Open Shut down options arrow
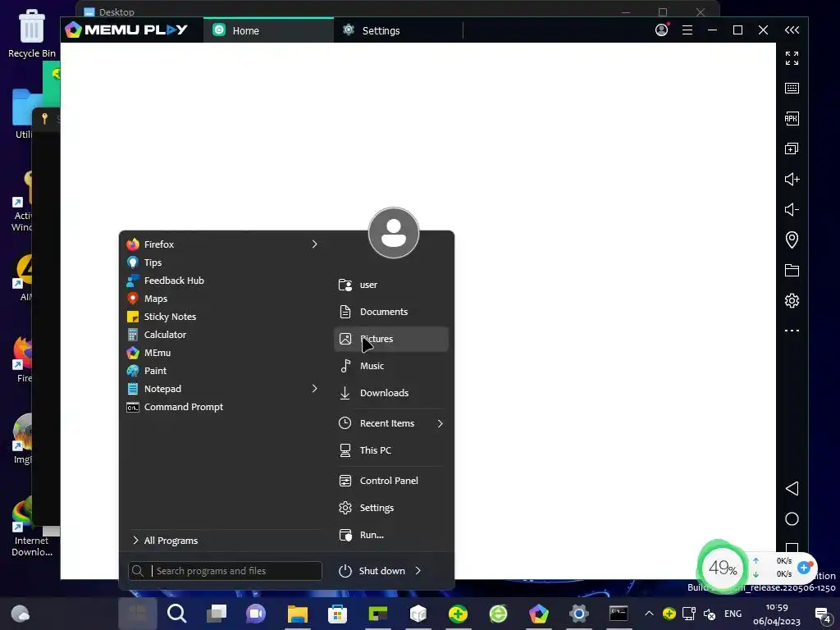Screen dimensions: 840x630 pos(418,571)
